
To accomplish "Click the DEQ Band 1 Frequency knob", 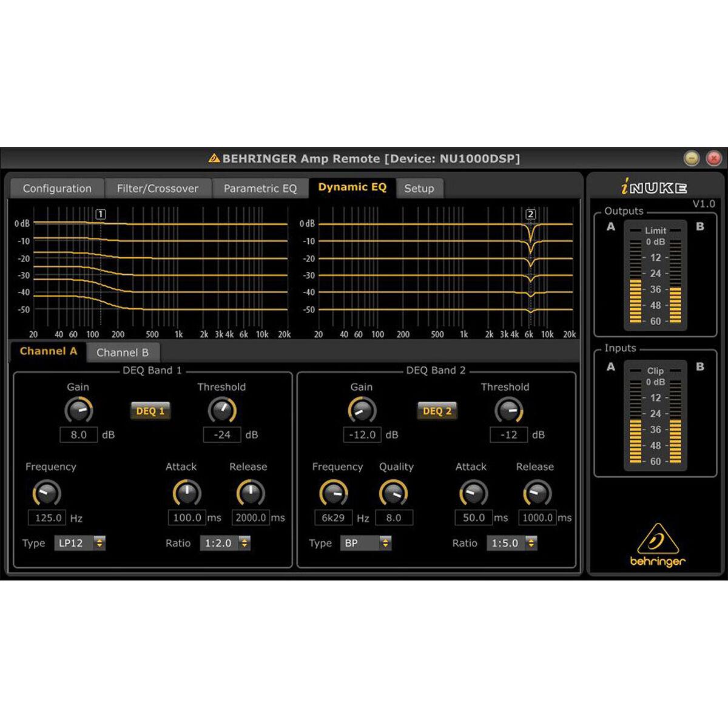I will [x=47, y=493].
